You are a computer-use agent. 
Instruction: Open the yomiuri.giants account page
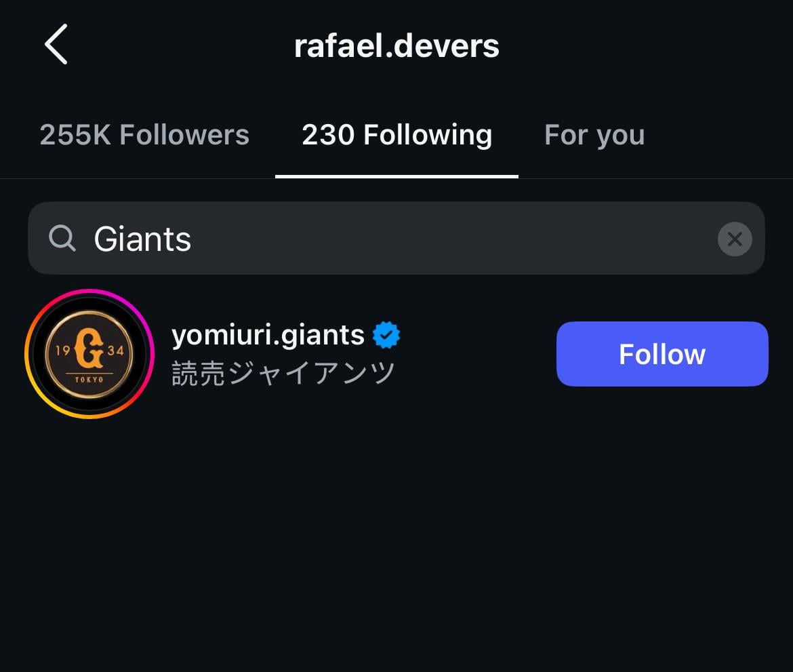pos(269,334)
